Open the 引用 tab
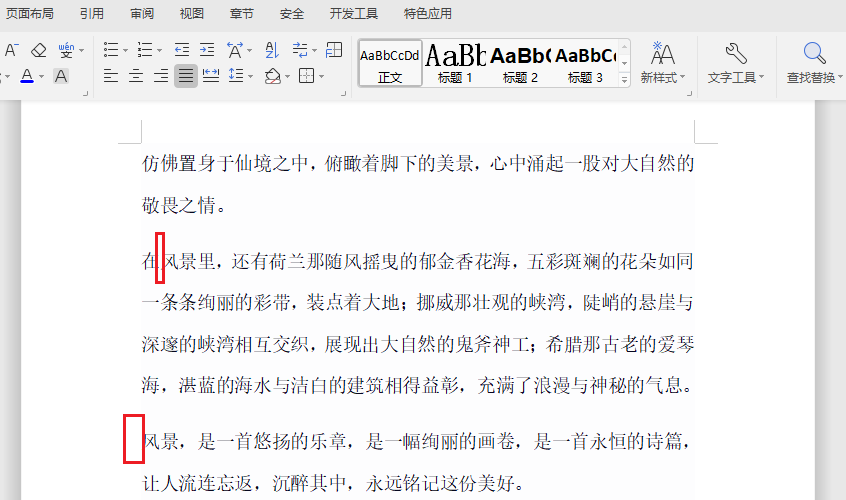 pos(92,13)
